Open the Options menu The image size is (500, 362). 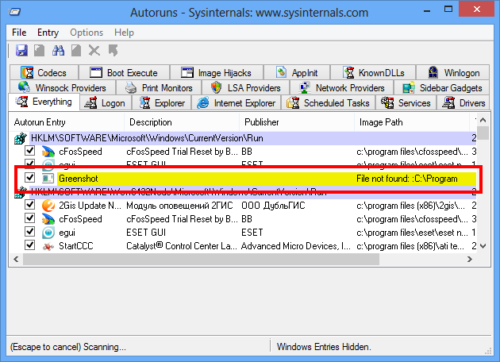click(x=86, y=32)
